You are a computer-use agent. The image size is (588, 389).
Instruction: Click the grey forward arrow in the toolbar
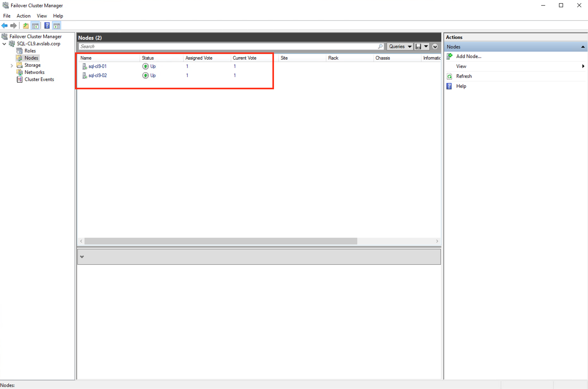[x=13, y=26]
